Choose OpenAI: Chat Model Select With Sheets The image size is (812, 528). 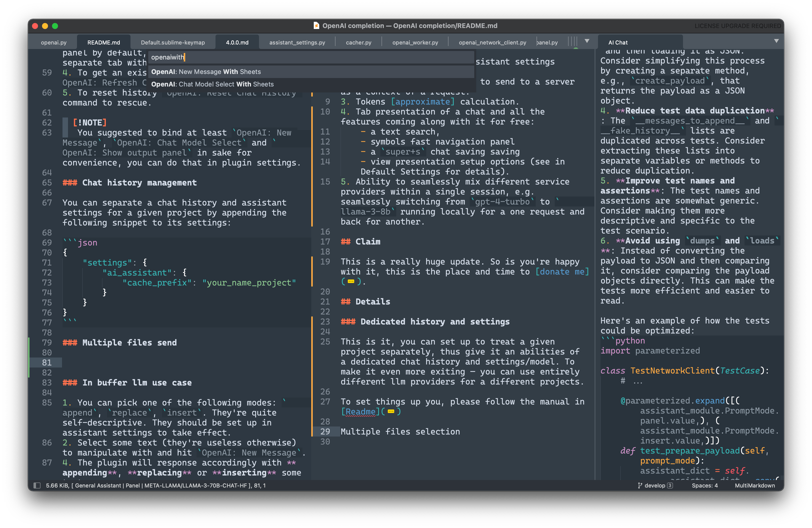(311, 84)
